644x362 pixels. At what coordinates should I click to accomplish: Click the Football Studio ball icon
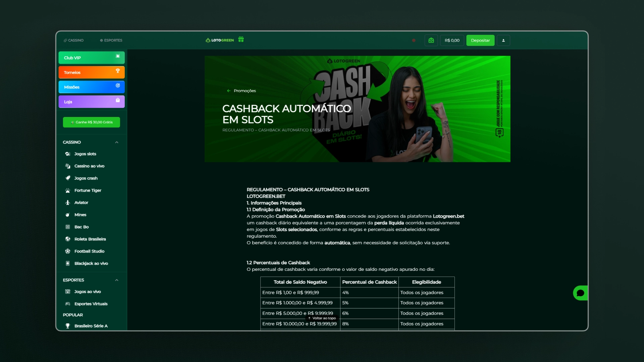pos(68,251)
